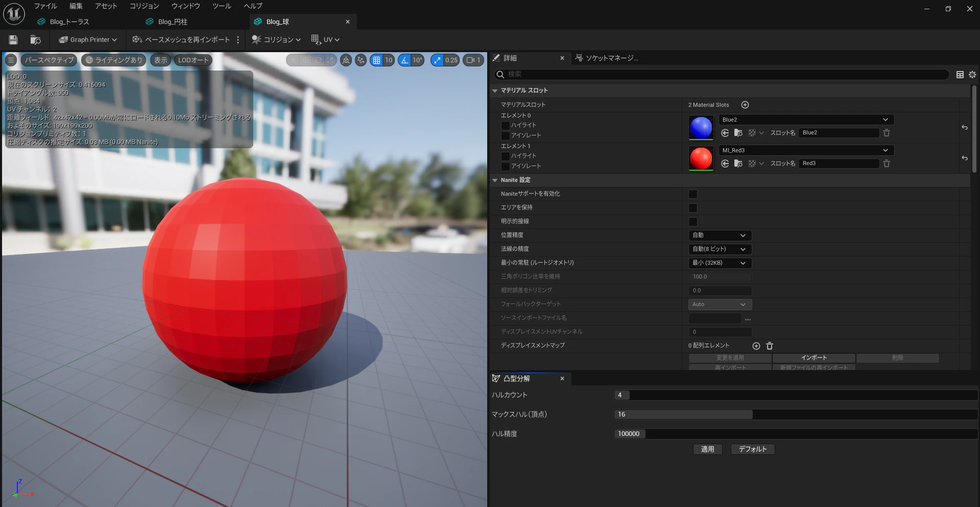Open the コリジョン toolbar dropdown

(276, 40)
